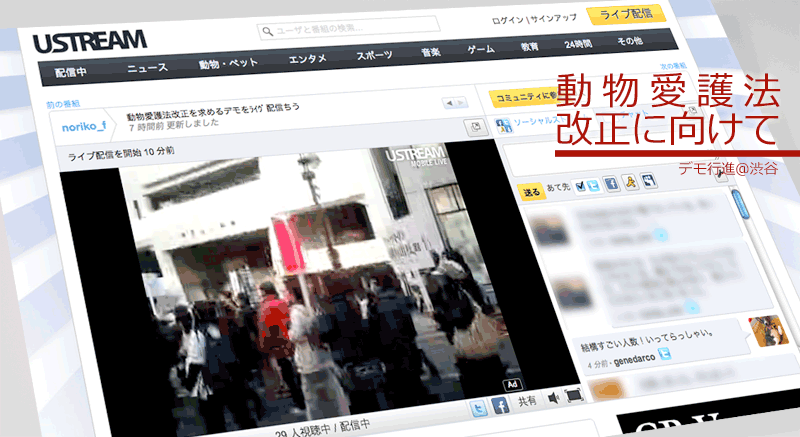Open the 動物・ペット category tab

click(x=228, y=63)
